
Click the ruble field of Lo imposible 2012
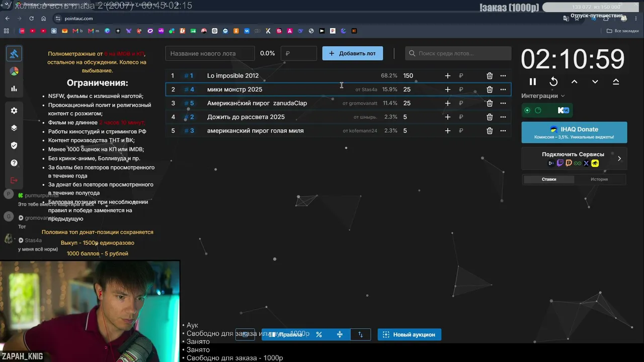click(x=461, y=76)
